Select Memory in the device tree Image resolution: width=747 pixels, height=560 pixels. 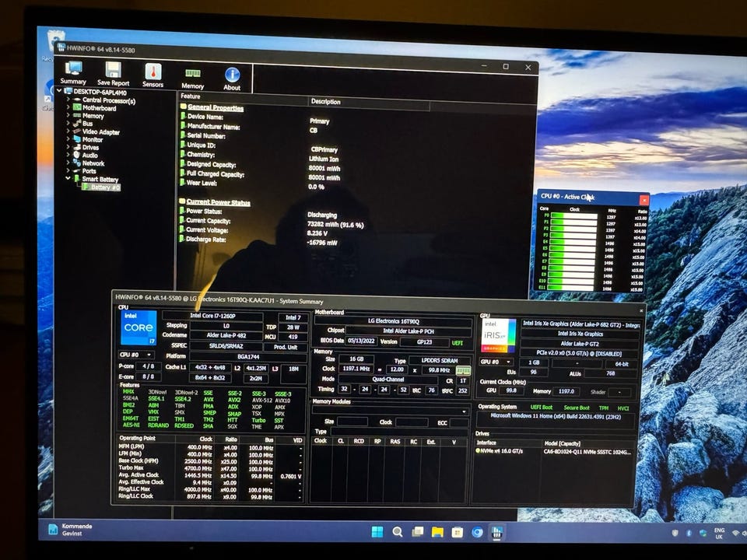pos(93,116)
